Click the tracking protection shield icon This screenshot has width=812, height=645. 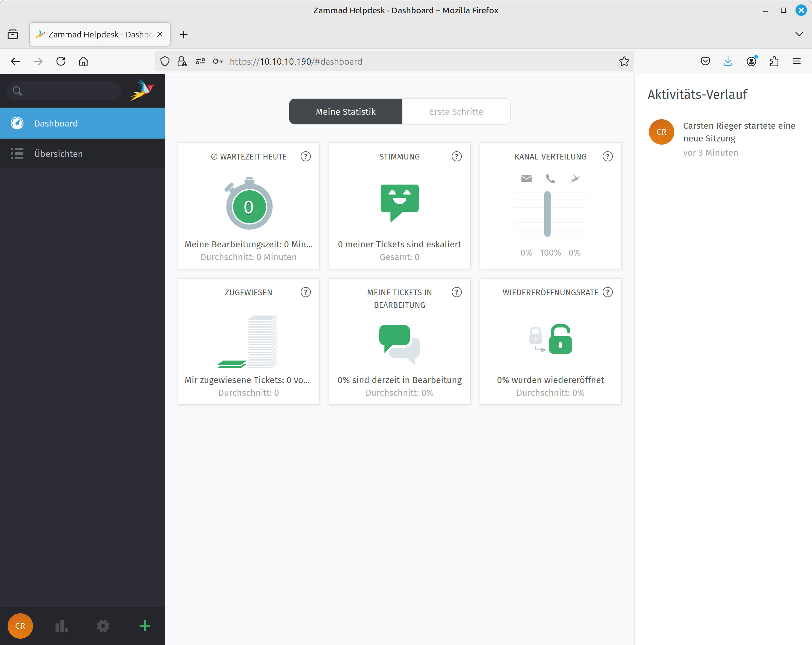pos(165,62)
